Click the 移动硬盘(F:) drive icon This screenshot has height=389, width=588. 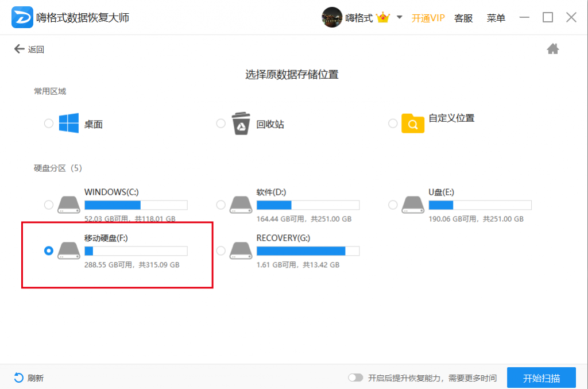[69, 251]
